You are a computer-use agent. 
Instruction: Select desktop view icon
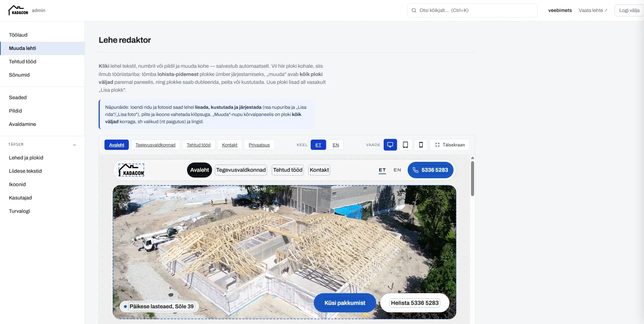tap(390, 145)
